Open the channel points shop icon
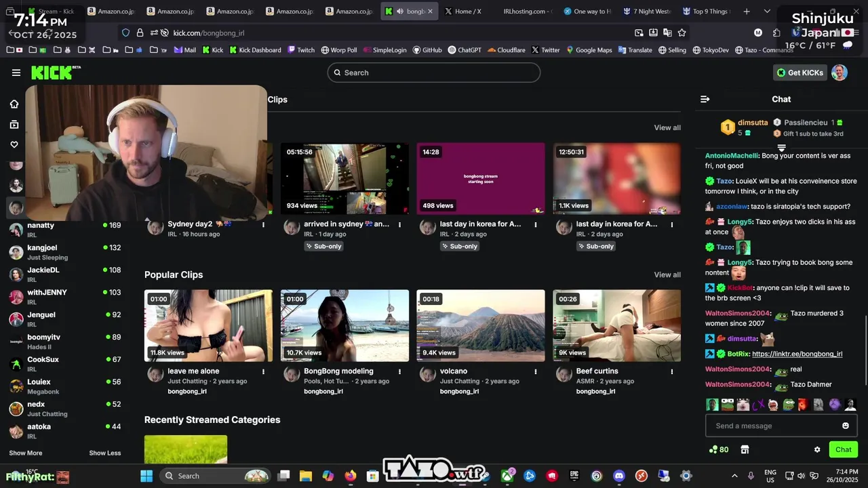Viewport: 868px width, 488px height. coord(745,449)
